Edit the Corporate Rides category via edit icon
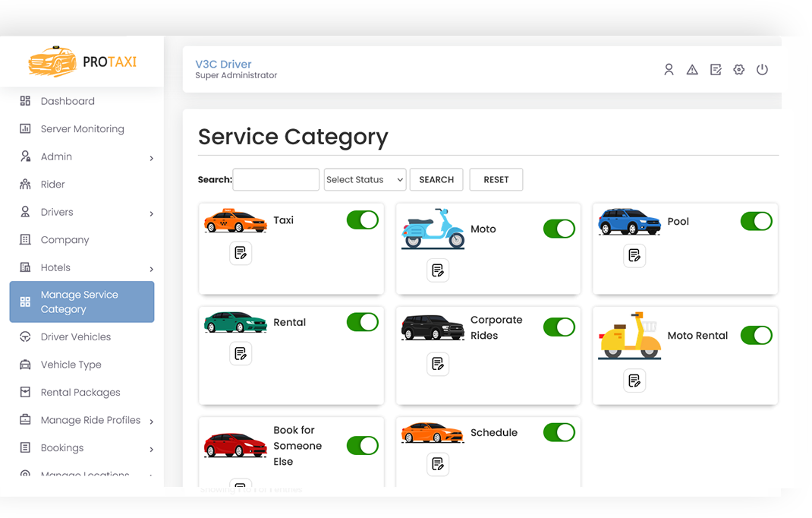812x518 pixels. [x=438, y=364]
